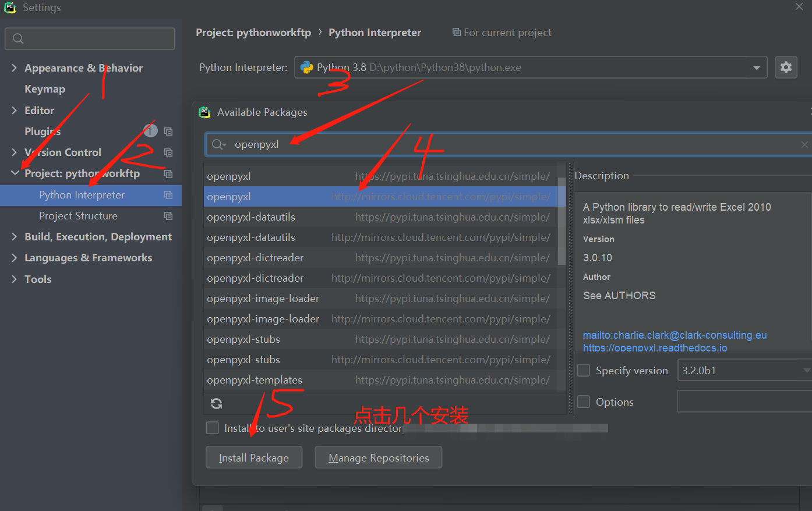This screenshot has width=812, height=511.
Task: Click the refresh packages icon
Action: (x=216, y=403)
